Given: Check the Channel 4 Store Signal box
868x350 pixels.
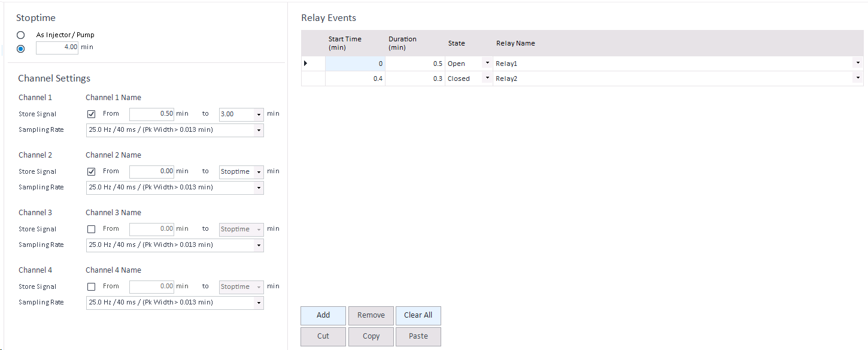Looking at the screenshot, I should 92,286.
